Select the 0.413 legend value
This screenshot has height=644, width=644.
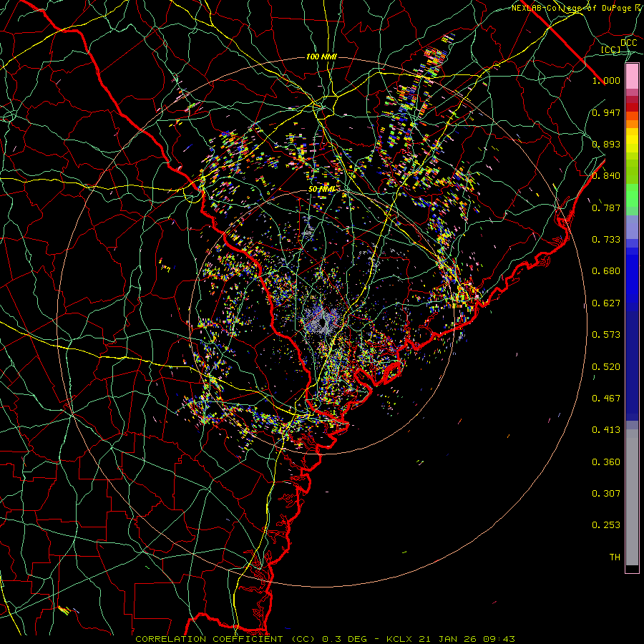click(x=606, y=430)
